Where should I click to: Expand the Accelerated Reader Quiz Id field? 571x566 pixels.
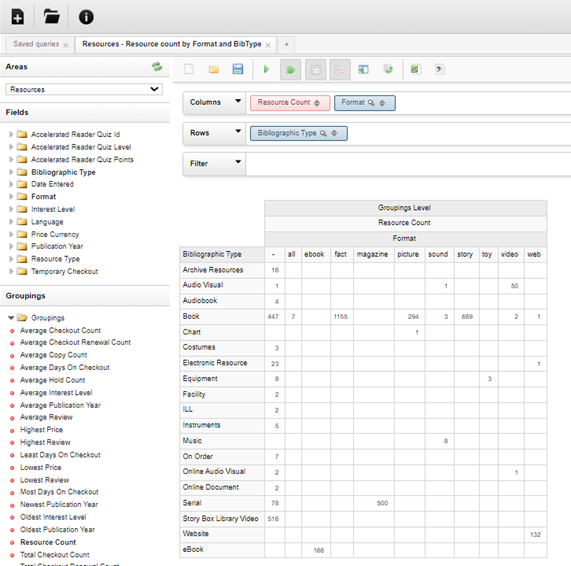[11, 134]
